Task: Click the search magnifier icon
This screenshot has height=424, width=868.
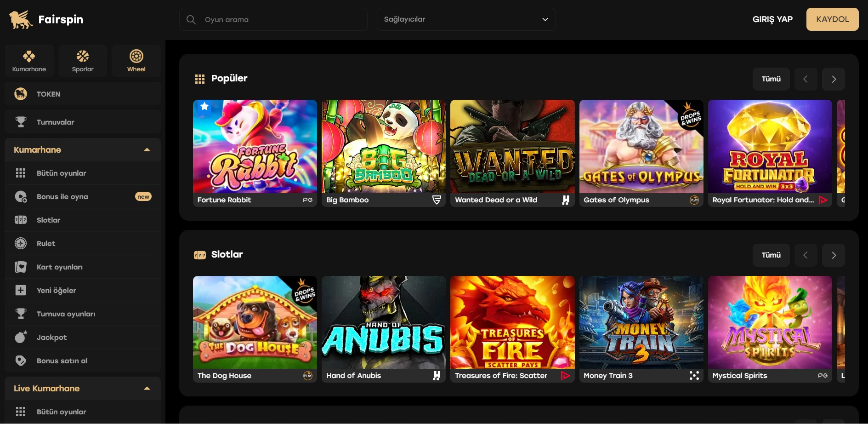Action: [191, 19]
